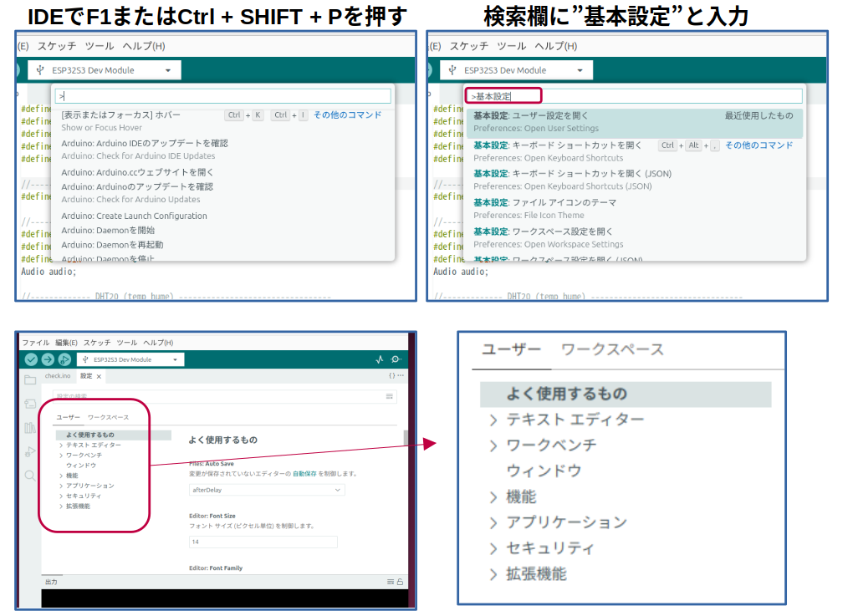Screen dimensions: 853x616
Task: Click the 自動保存 link
Action: pos(304,474)
